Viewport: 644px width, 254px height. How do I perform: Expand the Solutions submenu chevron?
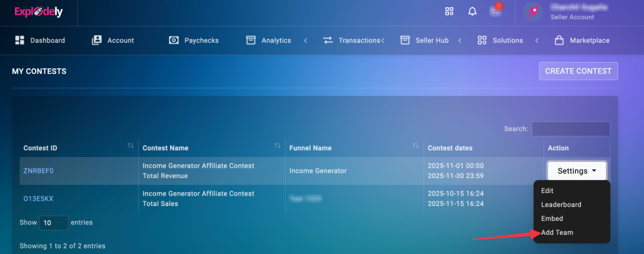pyautogui.click(x=537, y=40)
